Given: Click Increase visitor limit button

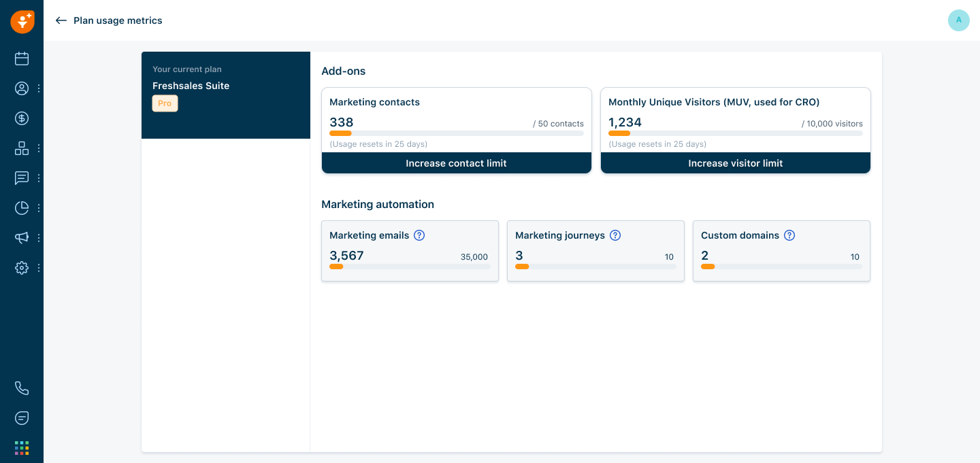Looking at the screenshot, I should click(736, 163).
